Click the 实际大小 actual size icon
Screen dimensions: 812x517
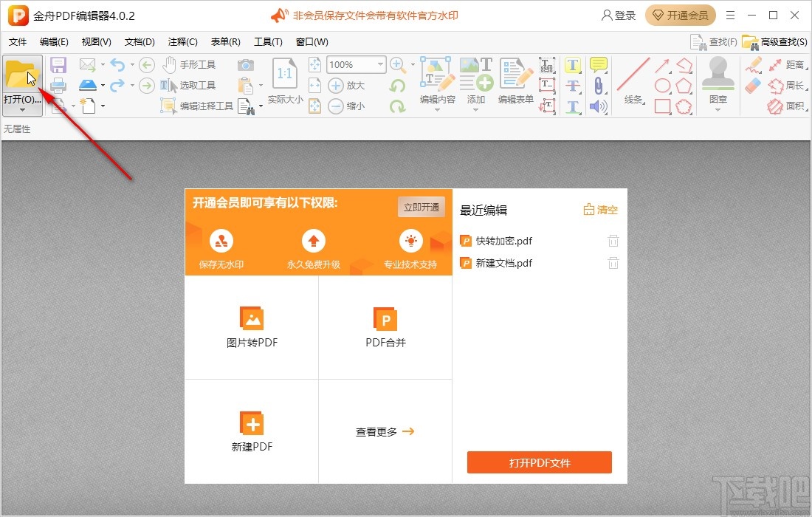pyautogui.click(x=284, y=74)
